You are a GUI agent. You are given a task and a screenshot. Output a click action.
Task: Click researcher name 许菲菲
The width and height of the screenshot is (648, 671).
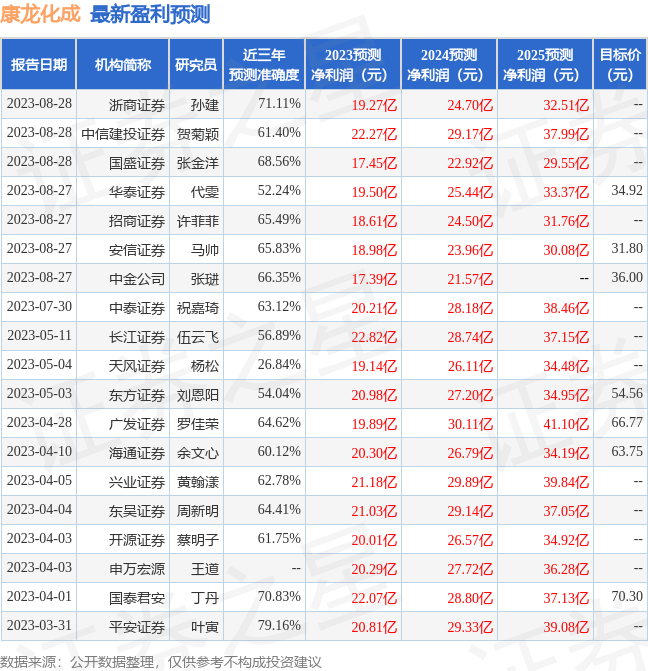pyautogui.click(x=198, y=221)
